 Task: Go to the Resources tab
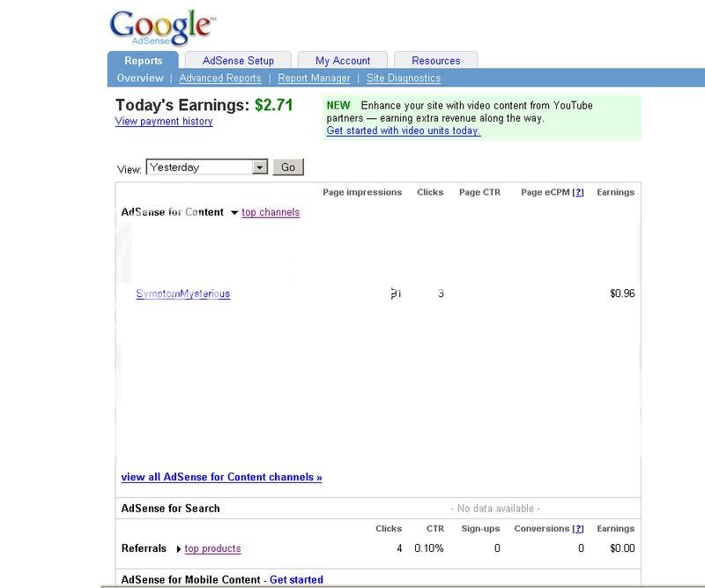(x=435, y=60)
